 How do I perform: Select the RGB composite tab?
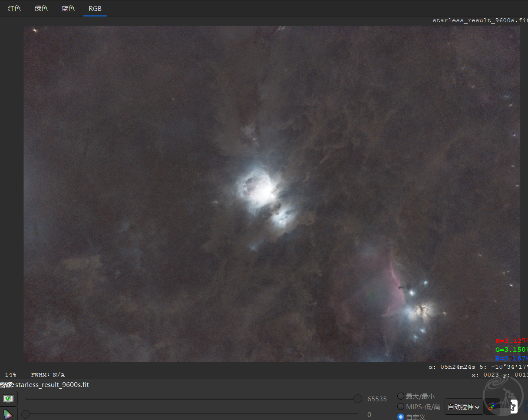point(95,9)
